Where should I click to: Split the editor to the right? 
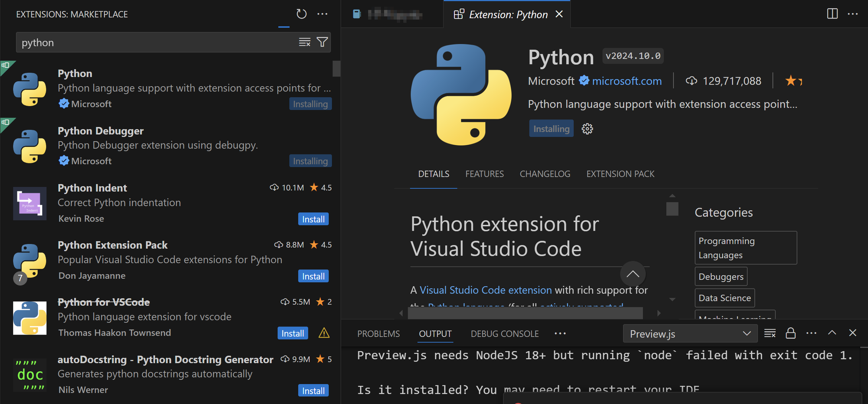click(832, 14)
